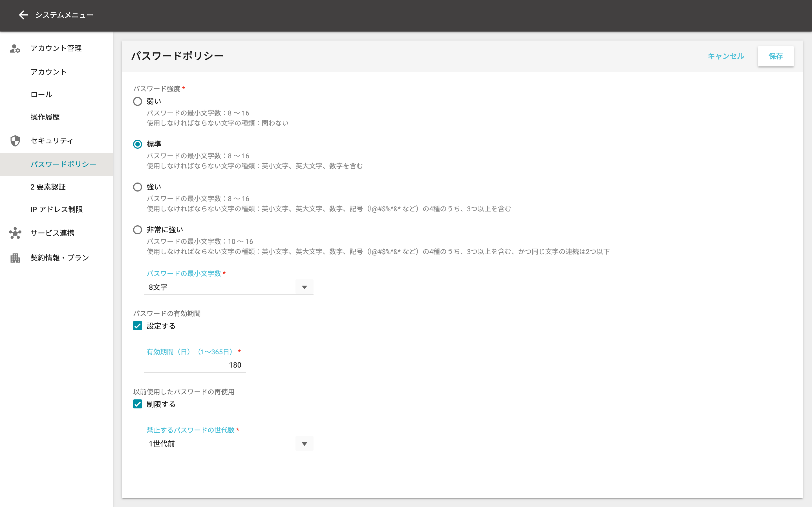Toggle the 制限する reuse checkbox
Screen dimensions: 812x507
coord(138,404)
